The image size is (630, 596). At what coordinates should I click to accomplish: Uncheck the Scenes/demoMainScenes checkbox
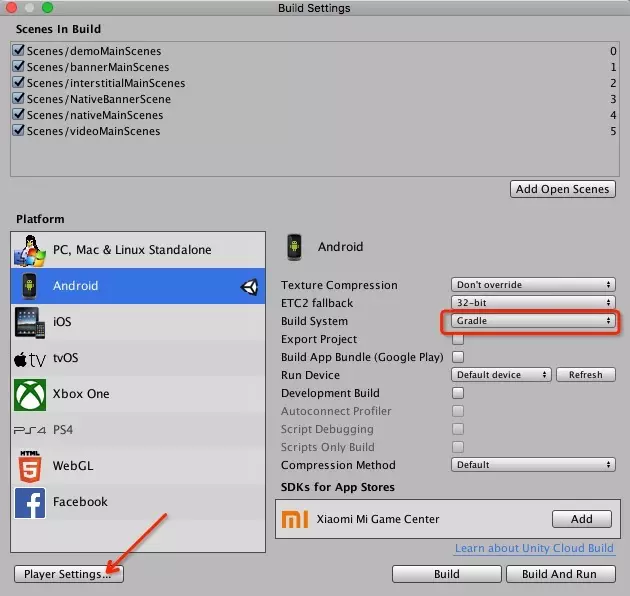coord(19,51)
